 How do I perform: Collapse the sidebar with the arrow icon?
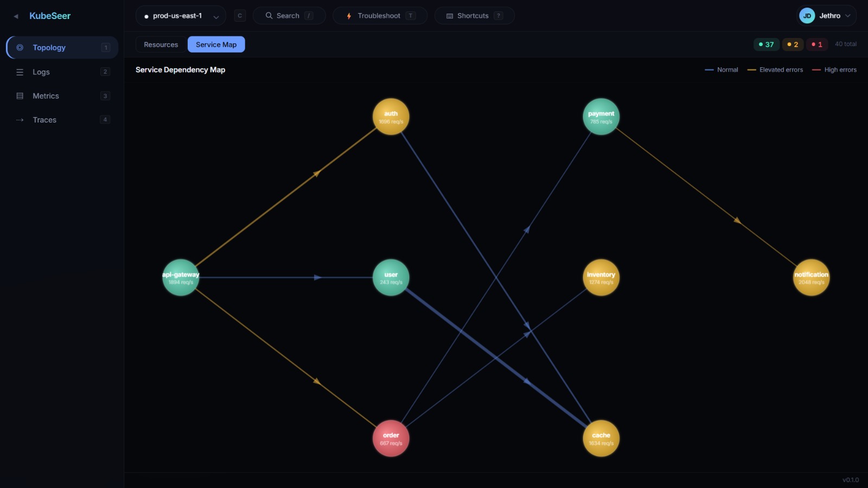16,16
